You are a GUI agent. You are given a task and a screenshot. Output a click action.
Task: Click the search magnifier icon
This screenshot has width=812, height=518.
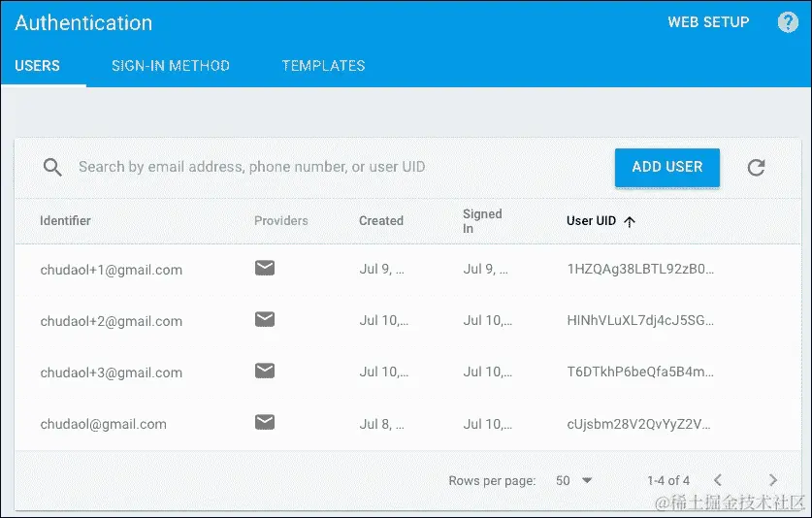coord(52,167)
